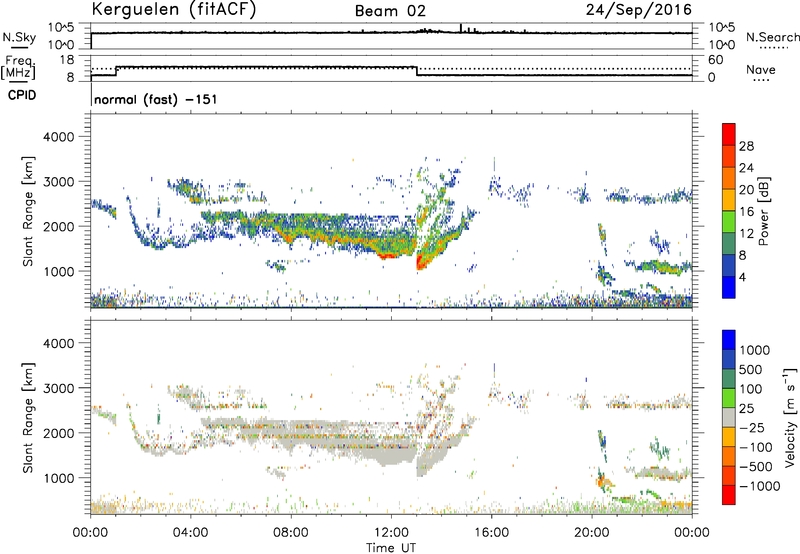Click 'Slant Range [km]' label of power panel
The height and width of the screenshot is (554, 800).
pos(28,211)
